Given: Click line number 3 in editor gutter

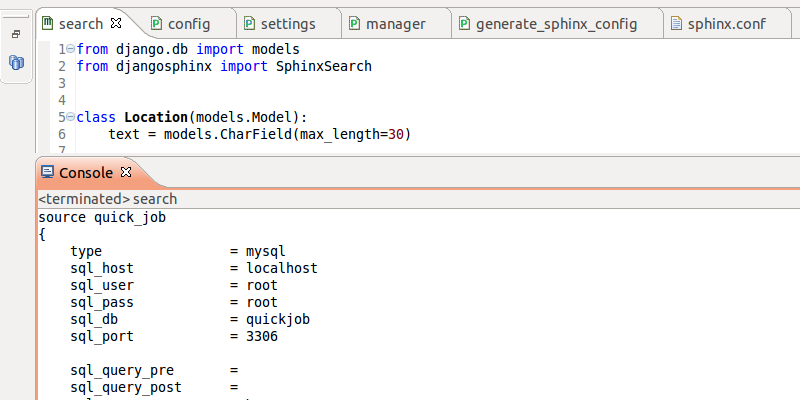Looking at the screenshot, I should [62, 83].
